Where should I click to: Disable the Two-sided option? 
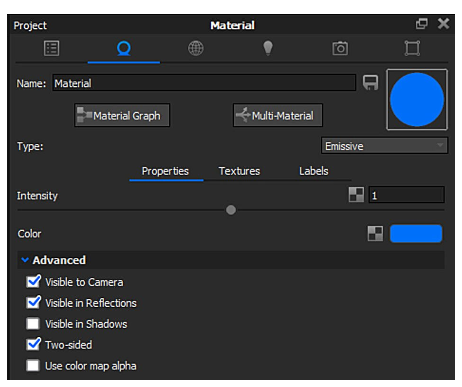pyautogui.click(x=33, y=344)
